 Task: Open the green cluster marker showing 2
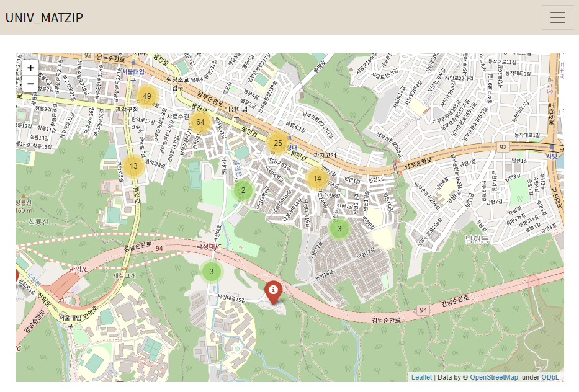(x=243, y=190)
